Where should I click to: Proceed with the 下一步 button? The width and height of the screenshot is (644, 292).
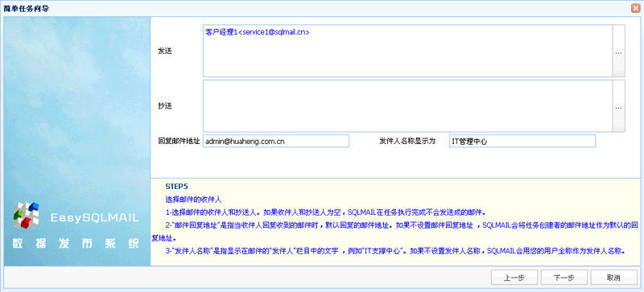tap(564, 278)
